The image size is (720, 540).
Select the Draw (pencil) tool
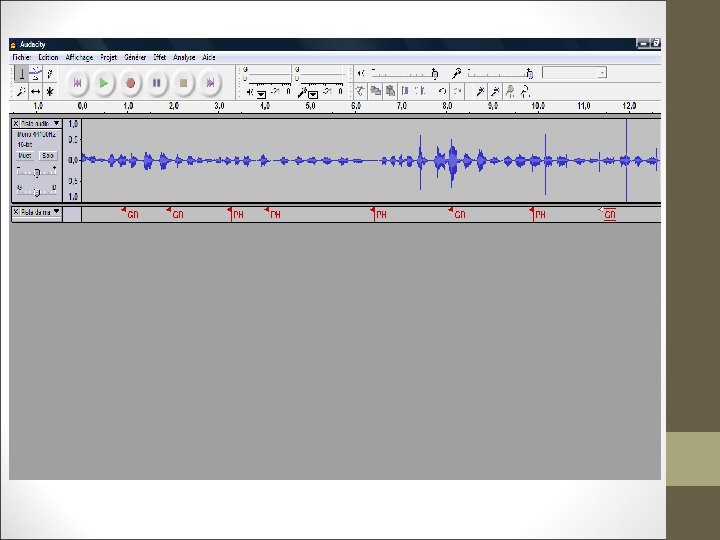50,74
